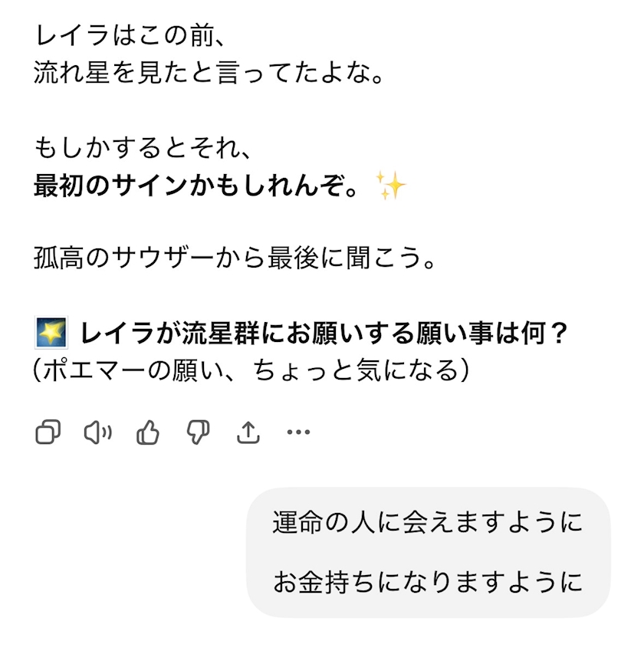Play the read aloud speaker icon
This screenshot has width=644, height=651.
(x=97, y=433)
